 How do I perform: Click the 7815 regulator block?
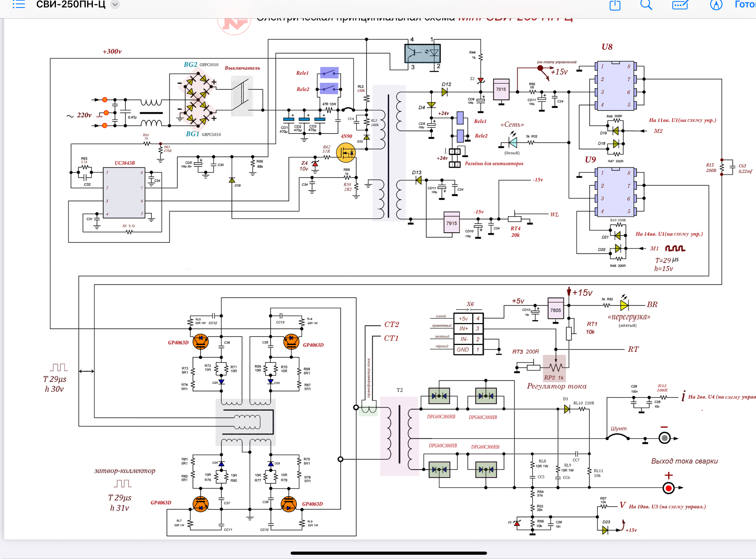click(x=501, y=89)
